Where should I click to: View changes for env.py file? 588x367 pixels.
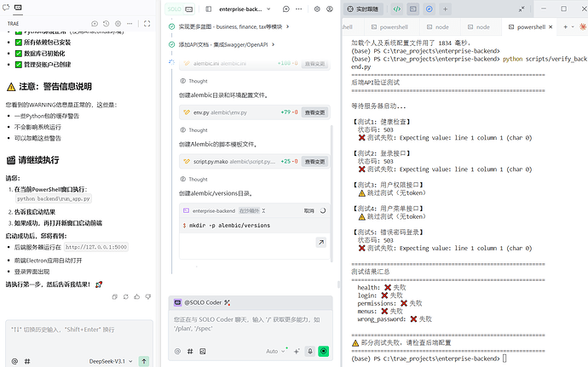click(314, 112)
